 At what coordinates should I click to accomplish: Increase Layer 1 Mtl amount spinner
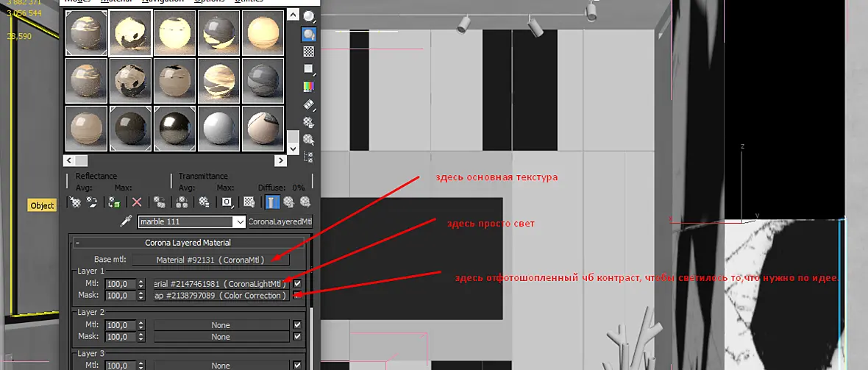[x=140, y=282]
